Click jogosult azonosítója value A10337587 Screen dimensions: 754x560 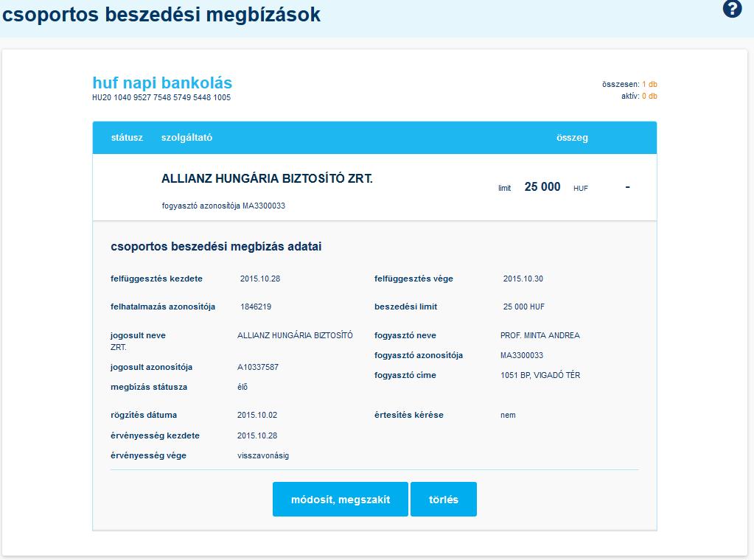point(258,367)
